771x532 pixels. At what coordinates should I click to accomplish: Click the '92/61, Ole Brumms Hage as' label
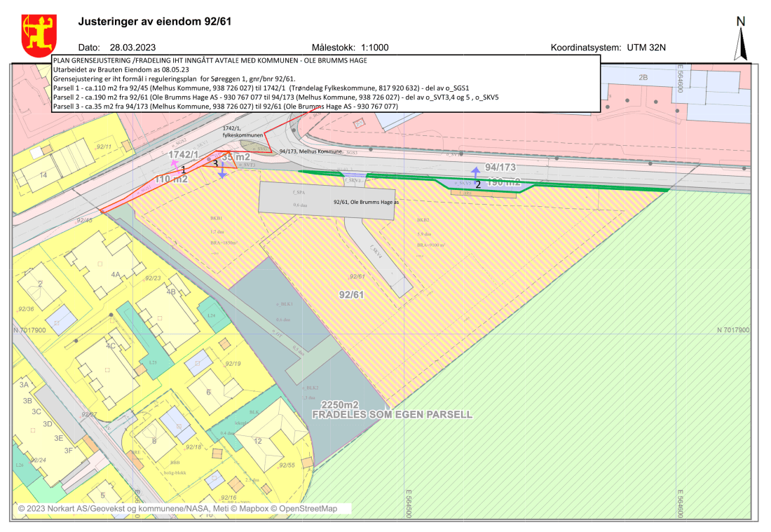365,201
